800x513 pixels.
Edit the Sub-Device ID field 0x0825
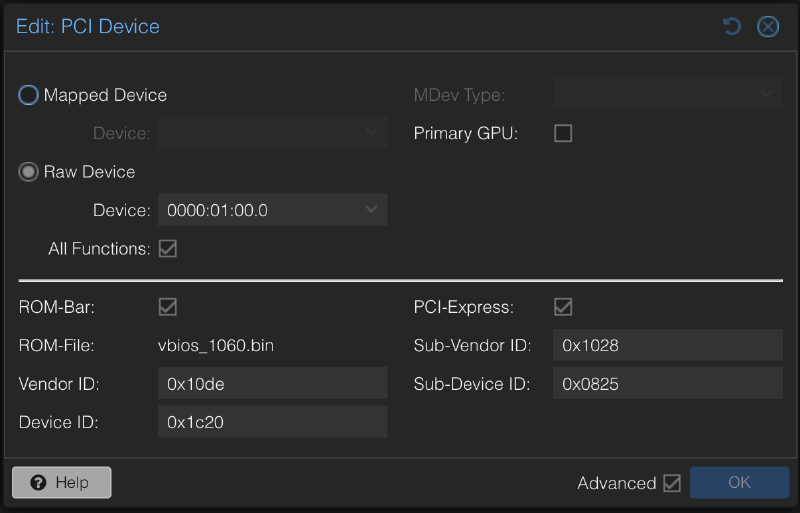coord(667,383)
